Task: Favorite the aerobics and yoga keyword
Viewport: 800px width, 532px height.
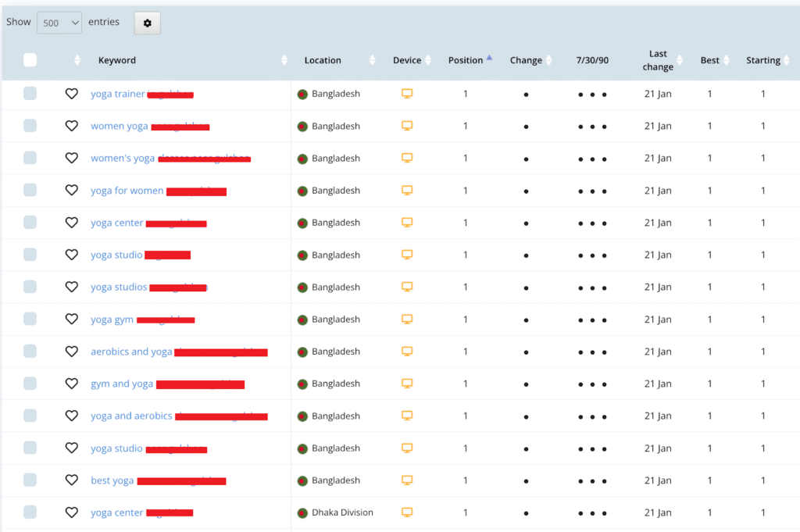Action: [71, 352]
